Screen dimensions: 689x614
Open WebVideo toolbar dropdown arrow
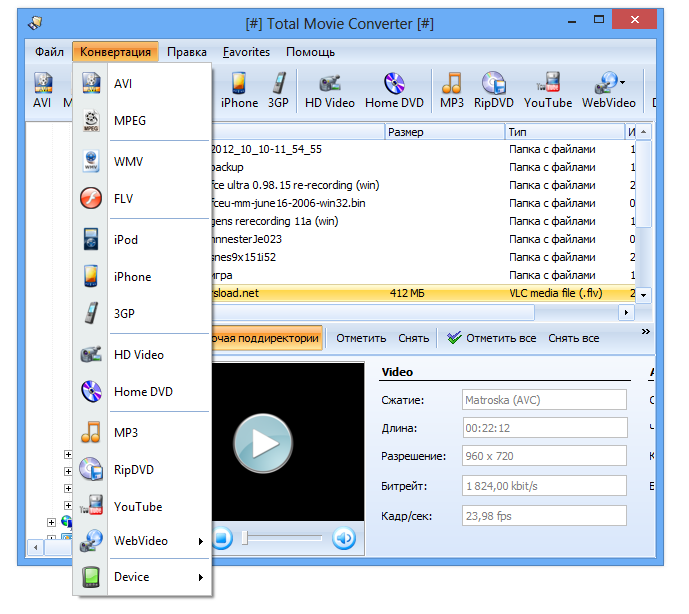click(x=623, y=82)
